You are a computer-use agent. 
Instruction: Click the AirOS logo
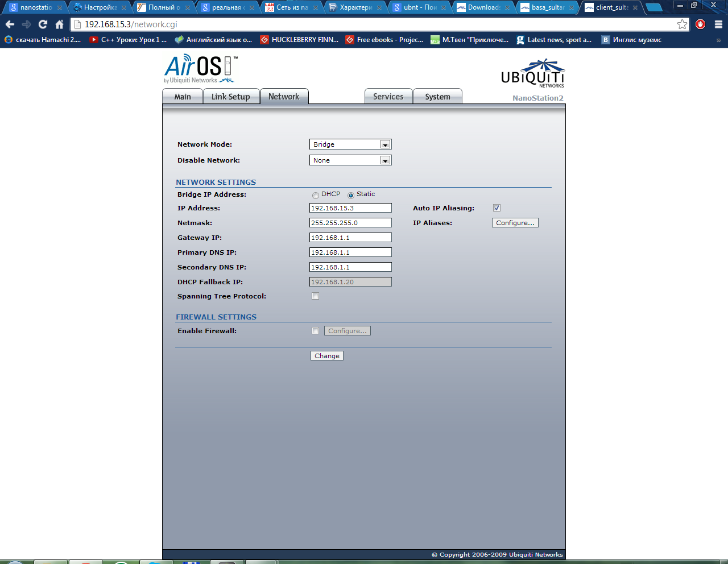[x=201, y=69]
